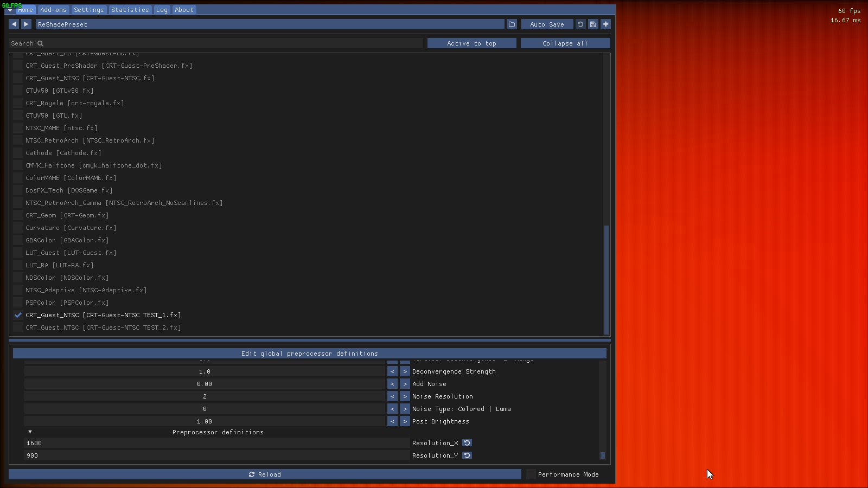The height and width of the screenshot is (488, 868).
Task: Enable the LUT_Guest effect checkbox
Action: pyautogui.click(x=18, y=253)
